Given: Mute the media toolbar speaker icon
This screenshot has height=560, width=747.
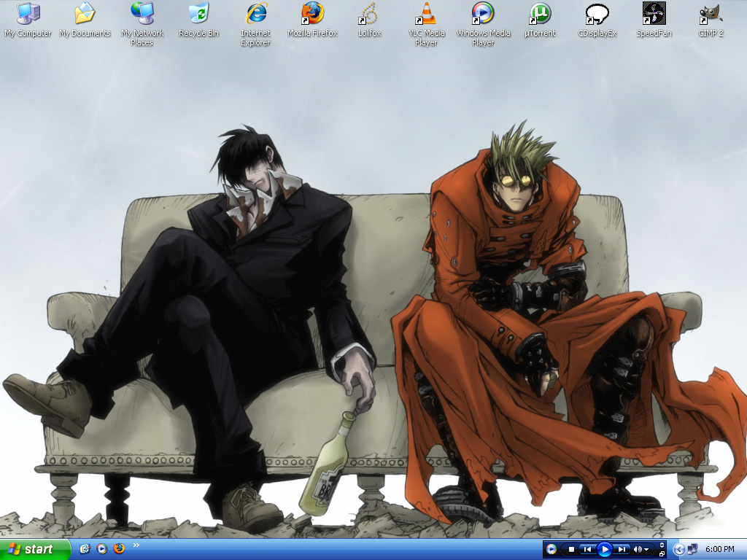Looking at the screenshot, I should click(638, 549).
